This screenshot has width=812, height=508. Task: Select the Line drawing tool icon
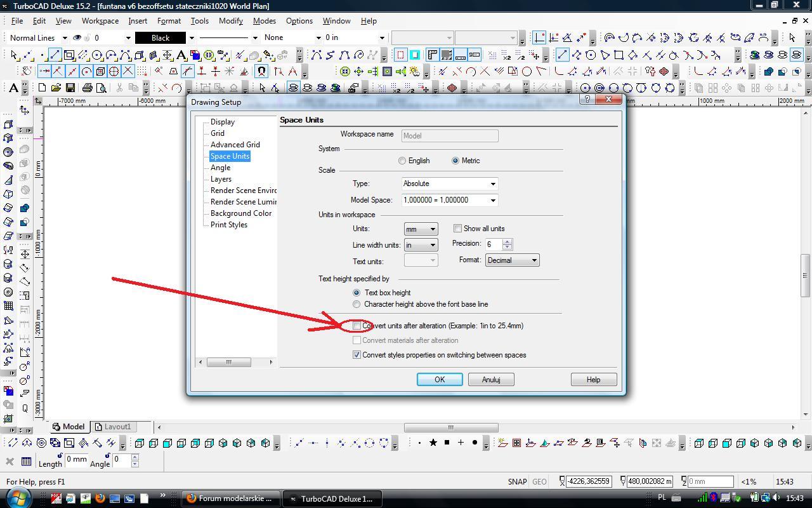coord(55,55)
